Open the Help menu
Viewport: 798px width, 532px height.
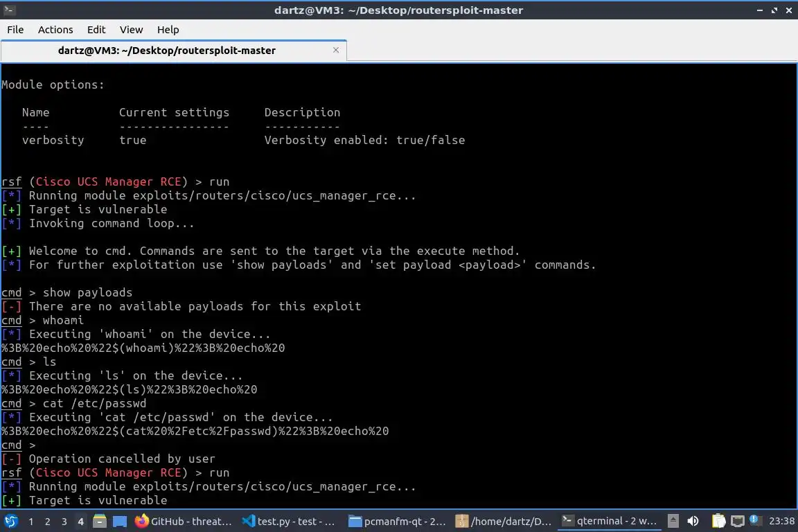[x=168, y=30]
